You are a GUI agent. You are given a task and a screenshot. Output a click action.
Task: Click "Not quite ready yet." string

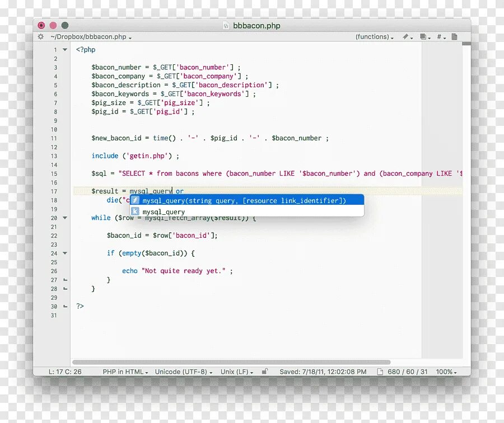coord(183,271)
